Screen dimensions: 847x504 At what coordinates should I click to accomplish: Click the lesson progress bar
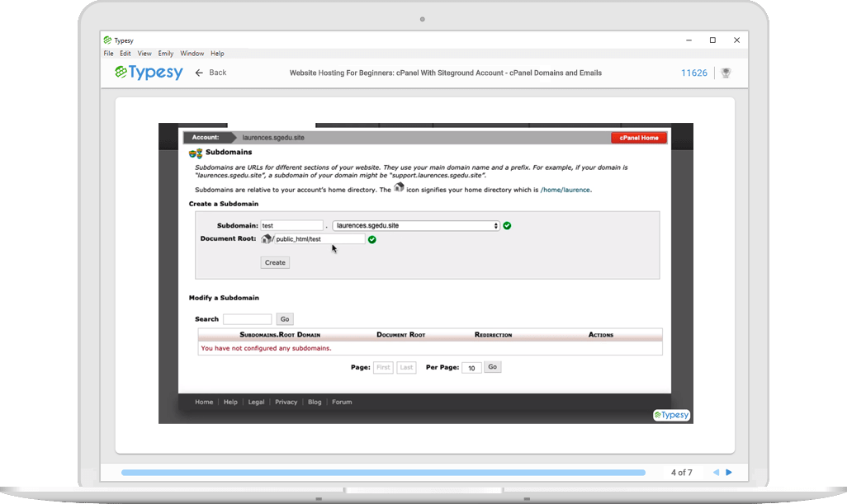click(384, 473)
